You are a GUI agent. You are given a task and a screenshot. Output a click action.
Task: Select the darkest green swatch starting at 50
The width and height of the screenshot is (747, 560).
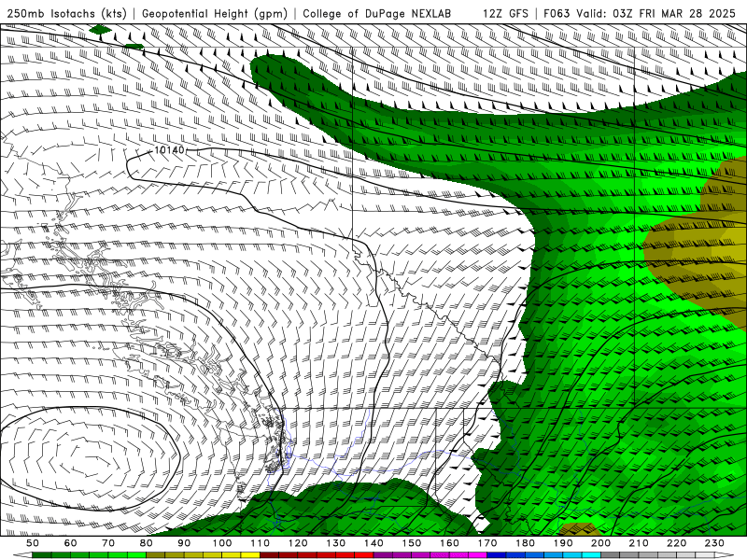[x=42, y=555]
